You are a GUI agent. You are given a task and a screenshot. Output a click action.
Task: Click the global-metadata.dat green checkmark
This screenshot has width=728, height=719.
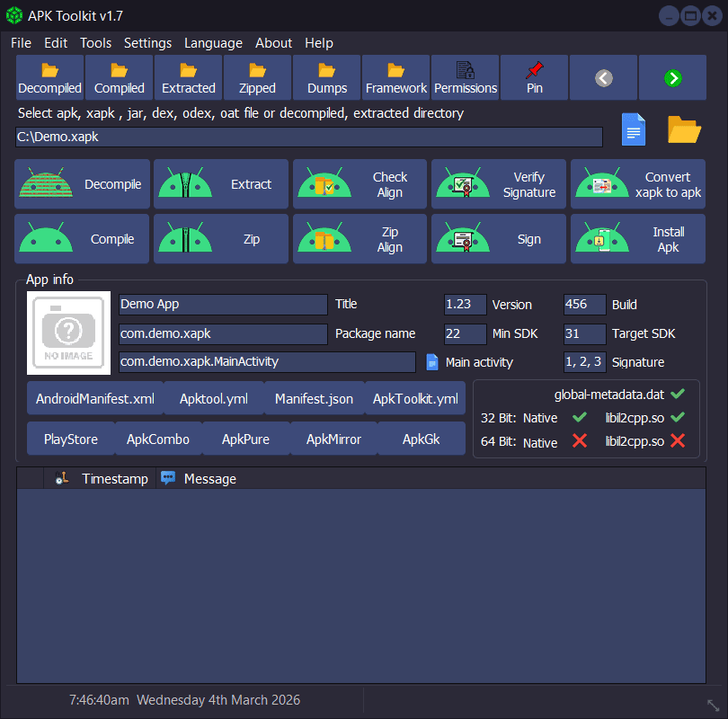point(678,394)
